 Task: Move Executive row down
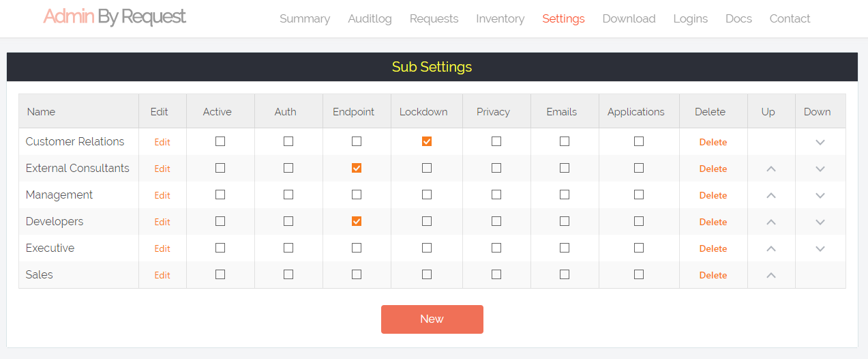click(x=820, y=248)
